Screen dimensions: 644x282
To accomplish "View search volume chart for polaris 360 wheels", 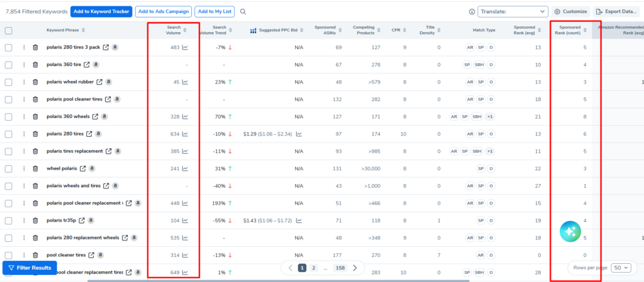I will 186,117.
